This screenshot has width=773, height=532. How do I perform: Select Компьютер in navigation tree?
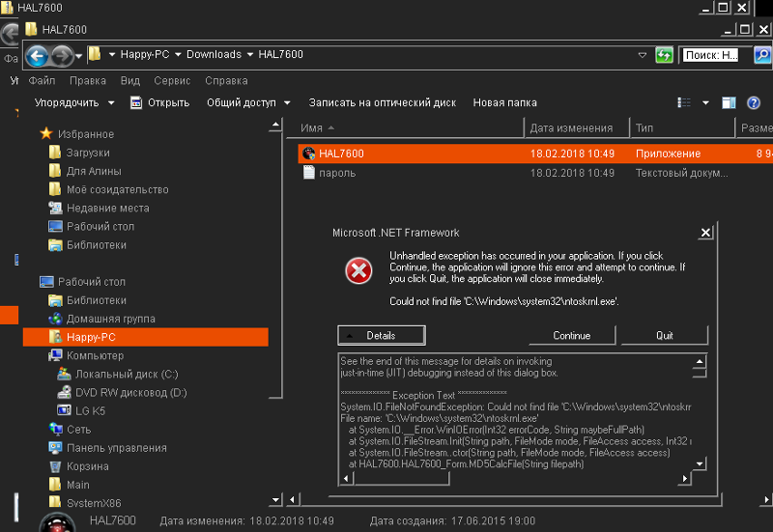point(86,355)
